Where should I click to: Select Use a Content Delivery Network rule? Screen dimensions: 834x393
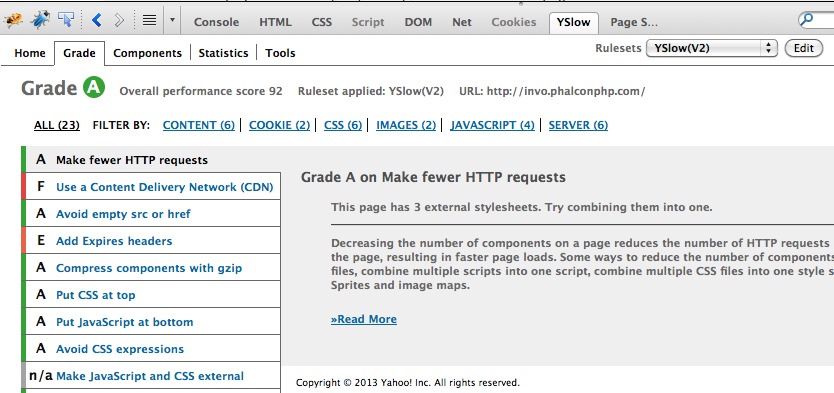pos(151,187)
